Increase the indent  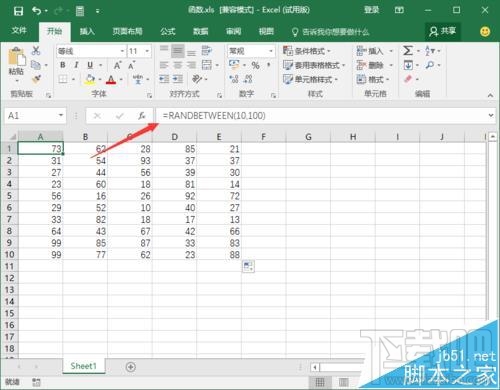tap(178, 79)
